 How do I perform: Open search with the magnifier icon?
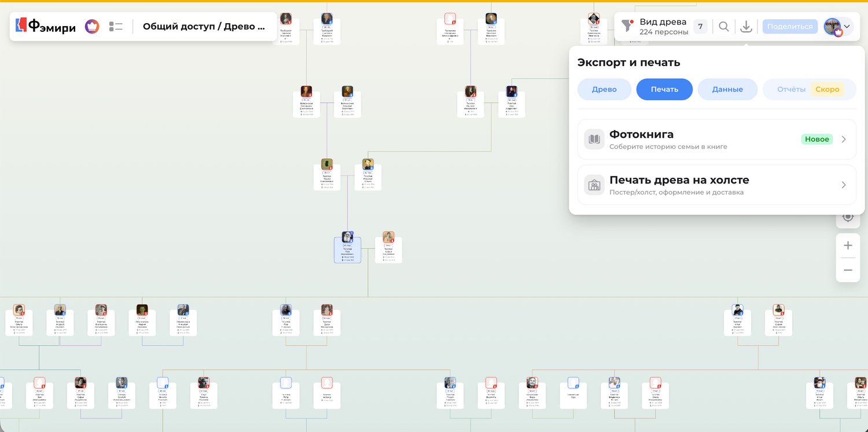724,26
